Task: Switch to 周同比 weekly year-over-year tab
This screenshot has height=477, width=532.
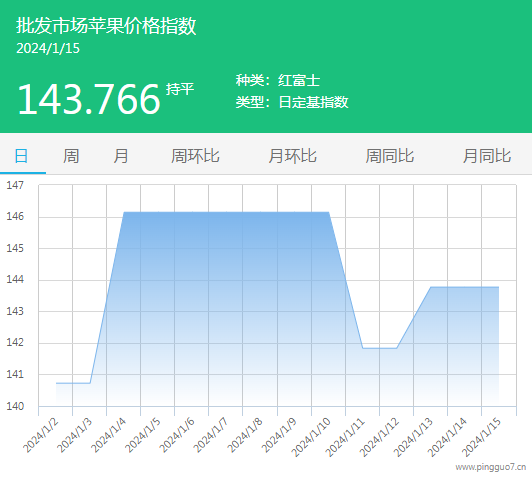Action: (x=390, y=156)
